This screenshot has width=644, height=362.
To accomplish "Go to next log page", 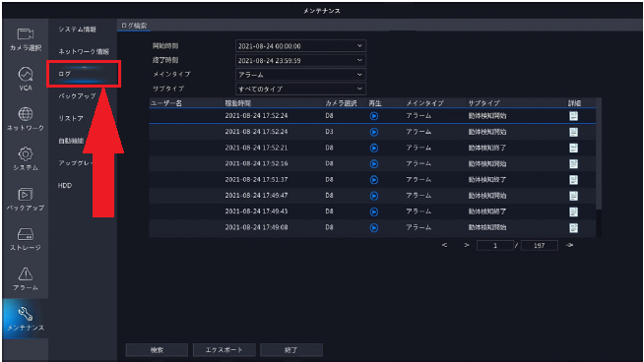I will pyautogui.click(x=467, y=246).
